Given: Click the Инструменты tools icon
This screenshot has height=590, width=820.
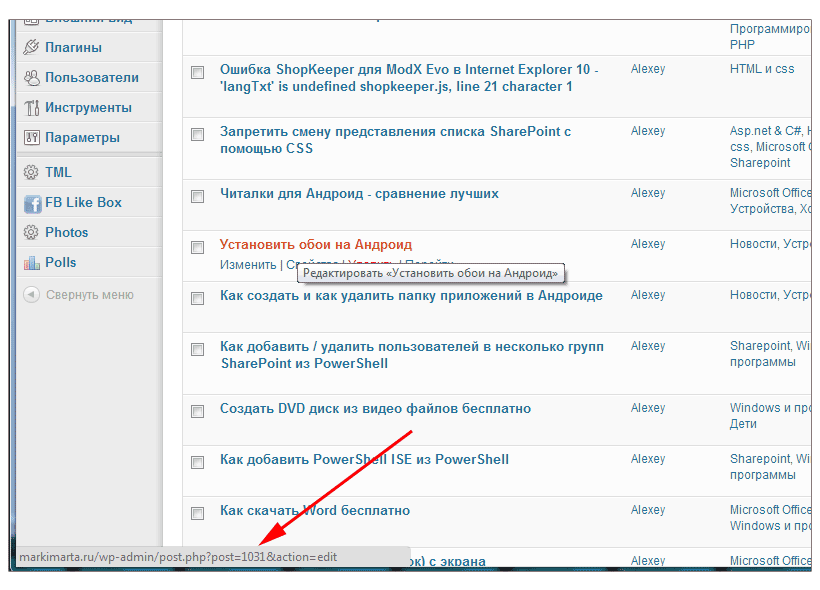Looking at the screenshot, I should [x=31, y=107].
